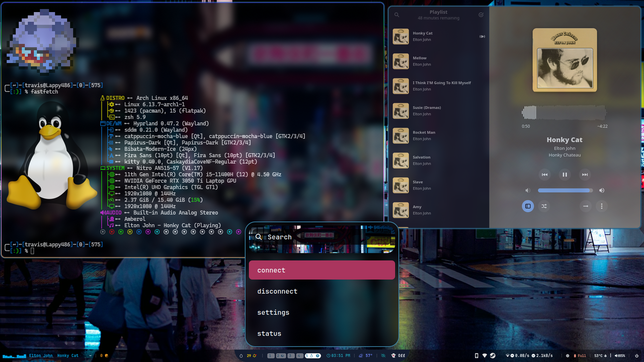Click the 2.1kB/s upload speed indicator
Screen dimensions: 644x362
pyautogui.click(x=542, y=355)
